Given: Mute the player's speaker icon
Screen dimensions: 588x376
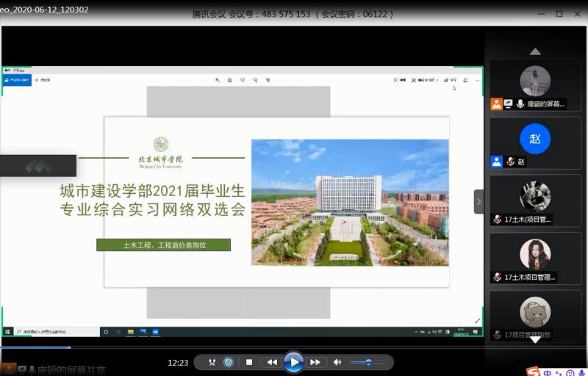Looking at the screenshot, I should point(337,362).
